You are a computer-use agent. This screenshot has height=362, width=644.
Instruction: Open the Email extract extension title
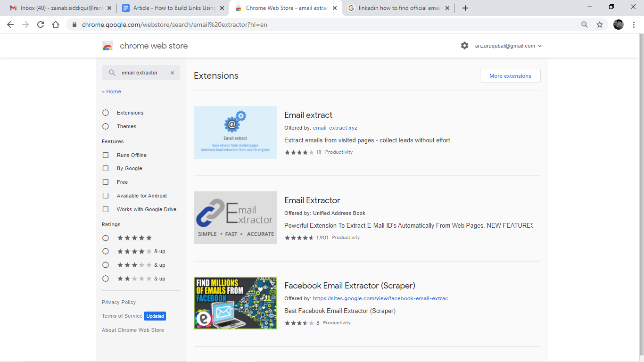point(308,115)
